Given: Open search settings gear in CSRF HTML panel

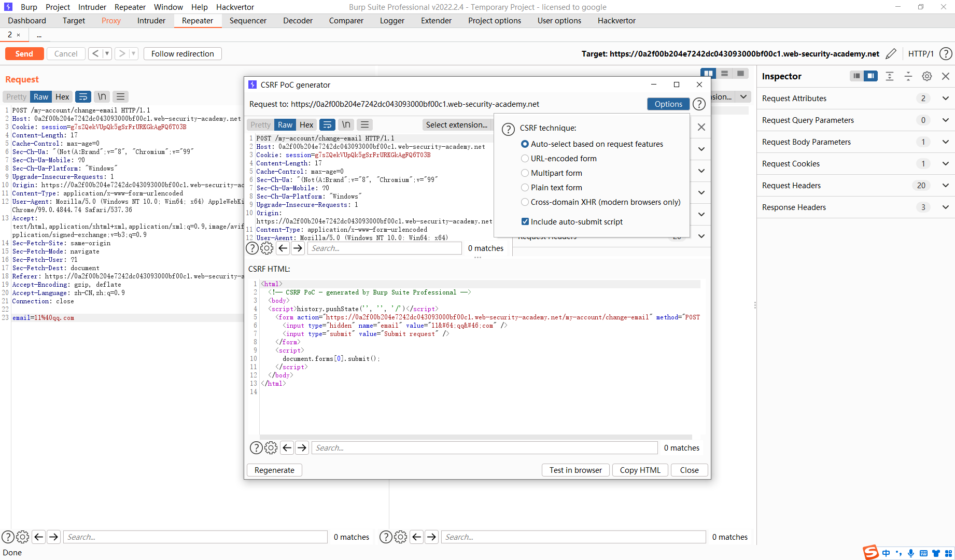Looking at the screenshot, I should [271, 447].
